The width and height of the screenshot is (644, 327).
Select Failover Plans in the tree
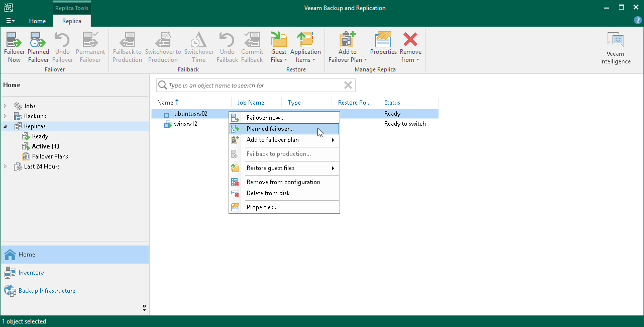point(50,156)
